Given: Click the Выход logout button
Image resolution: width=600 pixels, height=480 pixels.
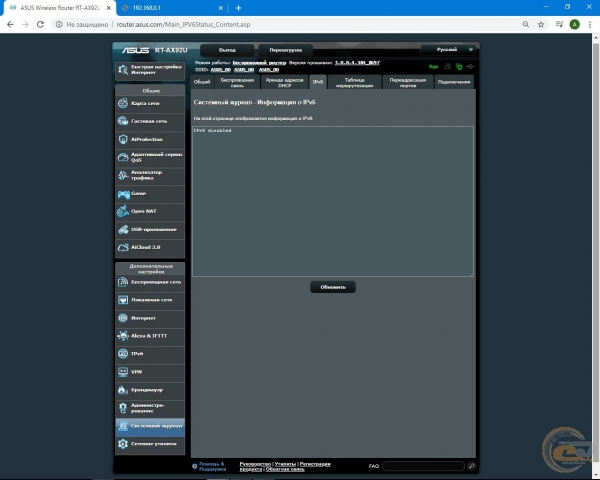Looking at the screenshot, I should [x=227, y=49].
